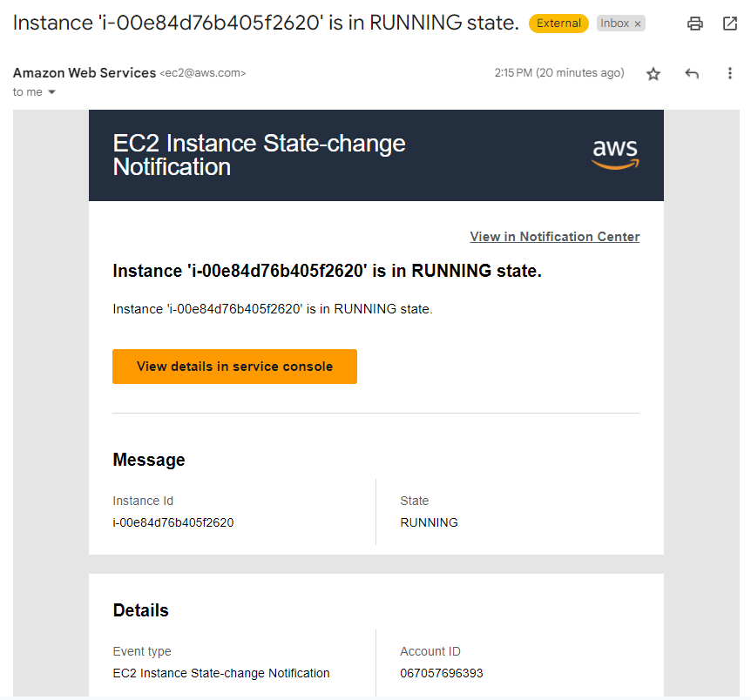This screenshot has height=700, width=751.
Task: Click the Instance Id value i-00e84d76b405f2620
Action: (173, 522)
